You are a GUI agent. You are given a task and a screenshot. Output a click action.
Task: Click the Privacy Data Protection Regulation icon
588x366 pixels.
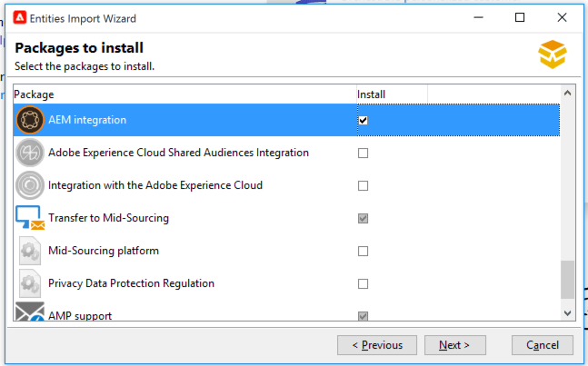click(30, 283)
